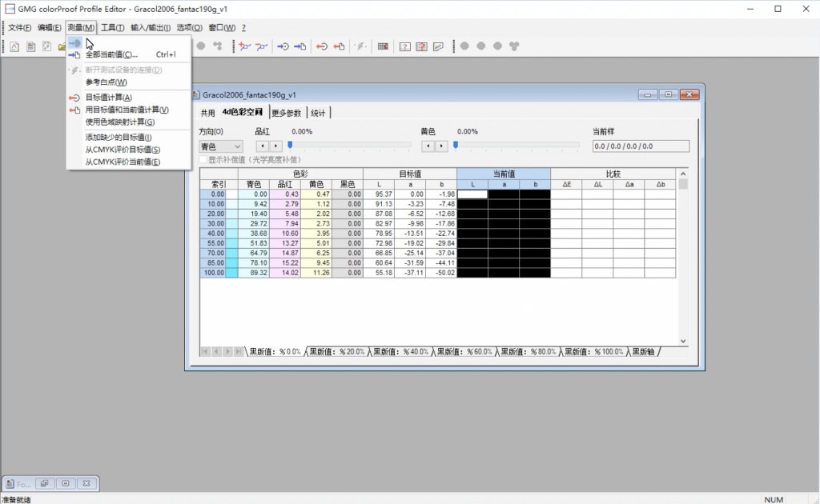Go to first sheet tab using the navigation arrow
The width and height of the screenshot is (820, 504).
[x=205, y=351]
